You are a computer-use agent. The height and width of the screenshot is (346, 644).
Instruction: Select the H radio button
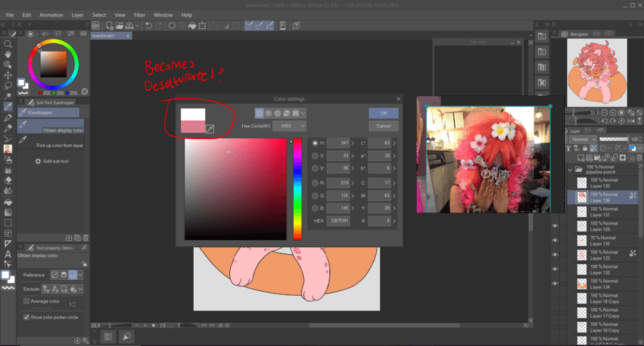315,143
